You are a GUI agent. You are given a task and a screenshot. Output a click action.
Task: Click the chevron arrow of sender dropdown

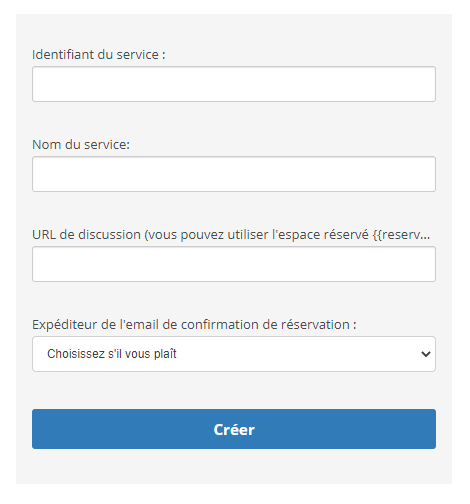click(x=426, y=354)
